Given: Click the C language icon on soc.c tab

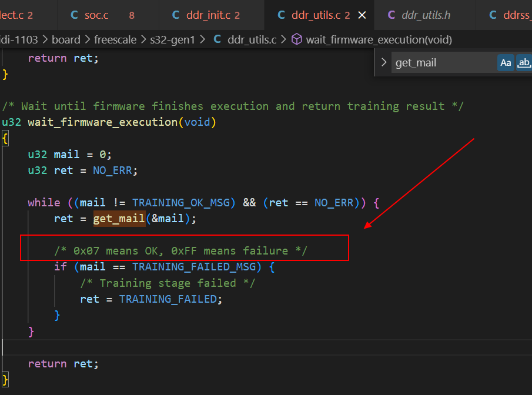Looking at the screenshot, I should click(x=74, y=15).
